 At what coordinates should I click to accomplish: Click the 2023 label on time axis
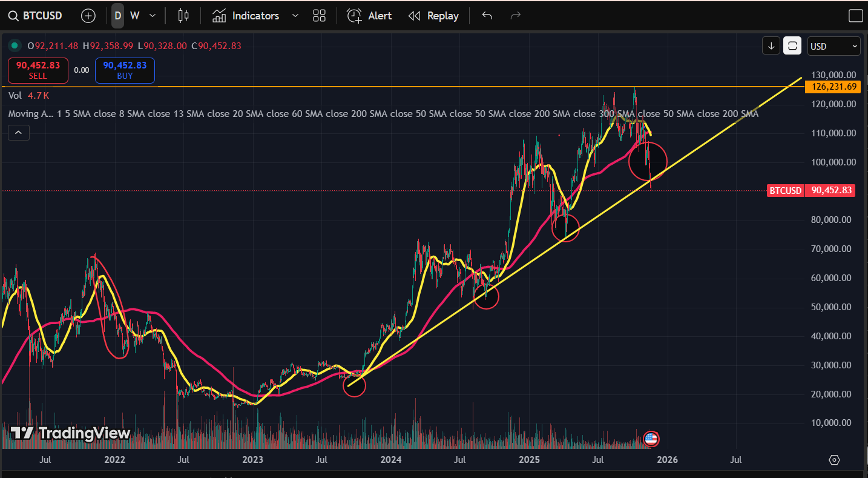pyautogui.click(x=252, y=460)
